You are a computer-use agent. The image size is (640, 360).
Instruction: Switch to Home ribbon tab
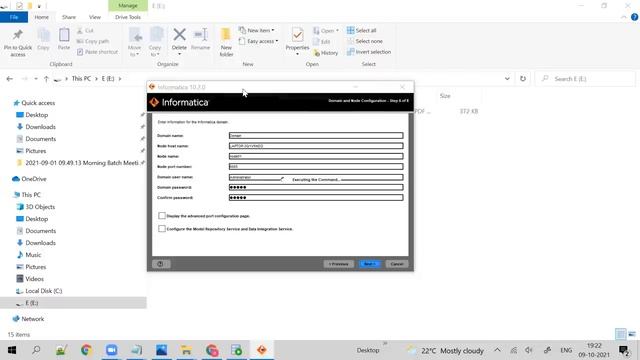click(41, 17)
